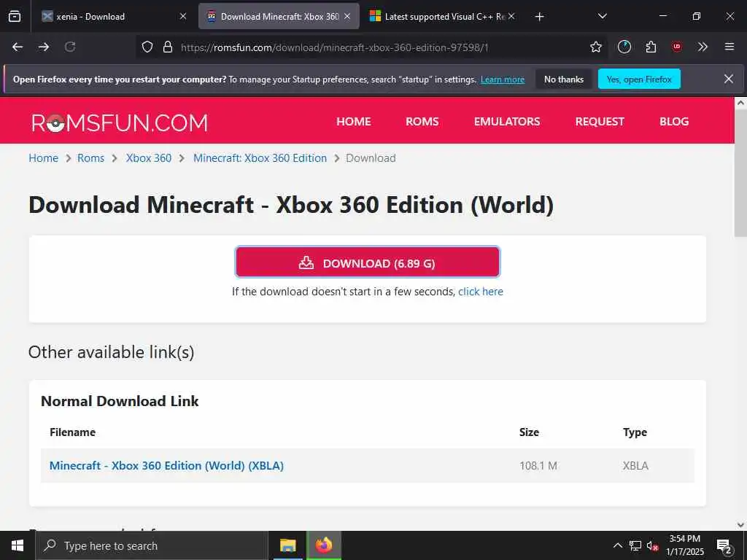Open Firefox View icon in tab strip

point(15,16)
